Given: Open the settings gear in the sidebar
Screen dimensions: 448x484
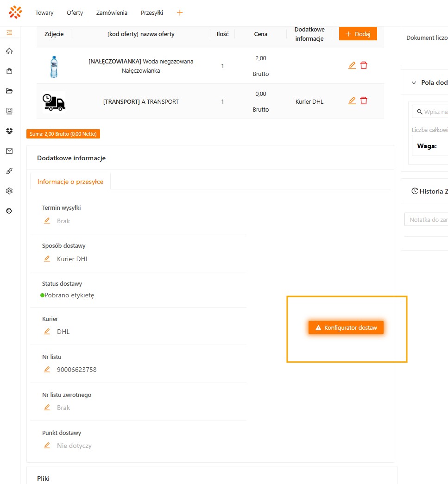Looking at the screenshot, I should point(9,191).
